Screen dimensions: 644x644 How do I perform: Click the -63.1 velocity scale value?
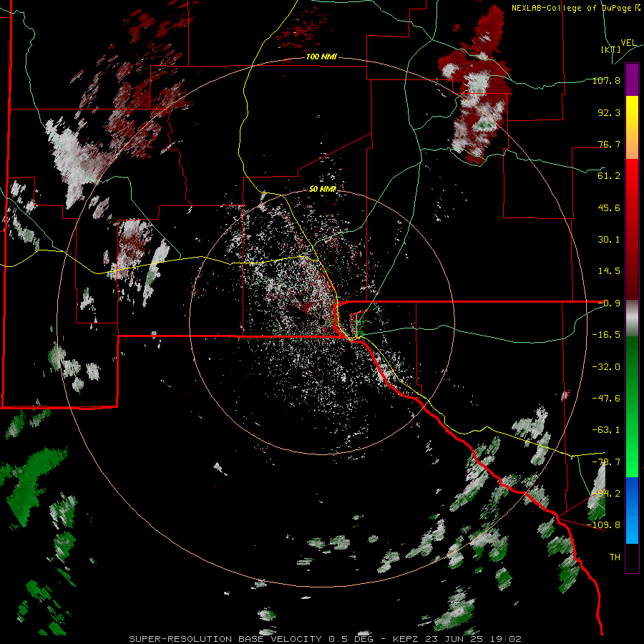coord(606,430)
